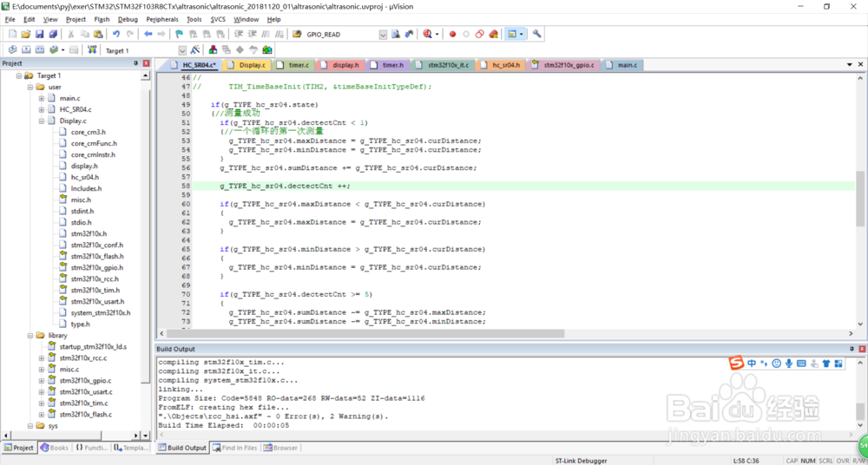
Task: Save the current file with the floppy icon
Action: 39,35
